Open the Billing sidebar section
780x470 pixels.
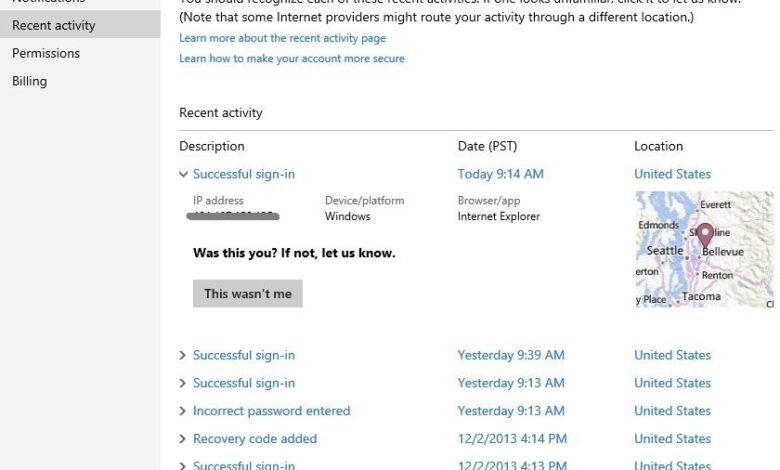(29, 81)
